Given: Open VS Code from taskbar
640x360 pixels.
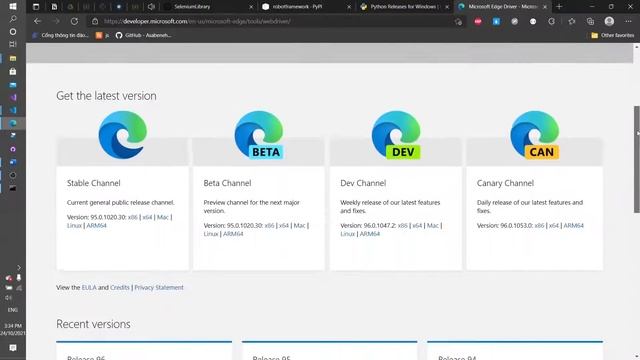Looking at the screenshot, I should pyautogui.click(x=13, y=110).
